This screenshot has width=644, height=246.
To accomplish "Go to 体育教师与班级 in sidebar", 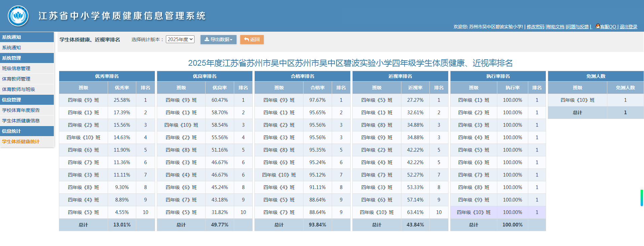I will [x=19, y=89].
